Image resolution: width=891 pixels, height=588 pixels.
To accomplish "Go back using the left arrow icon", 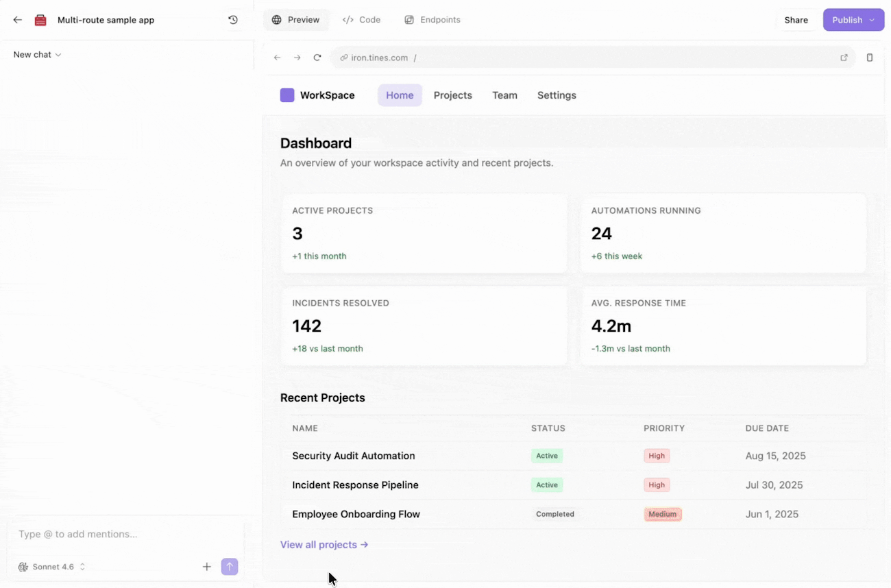I will pyautogui.click(x=18, y=20).
